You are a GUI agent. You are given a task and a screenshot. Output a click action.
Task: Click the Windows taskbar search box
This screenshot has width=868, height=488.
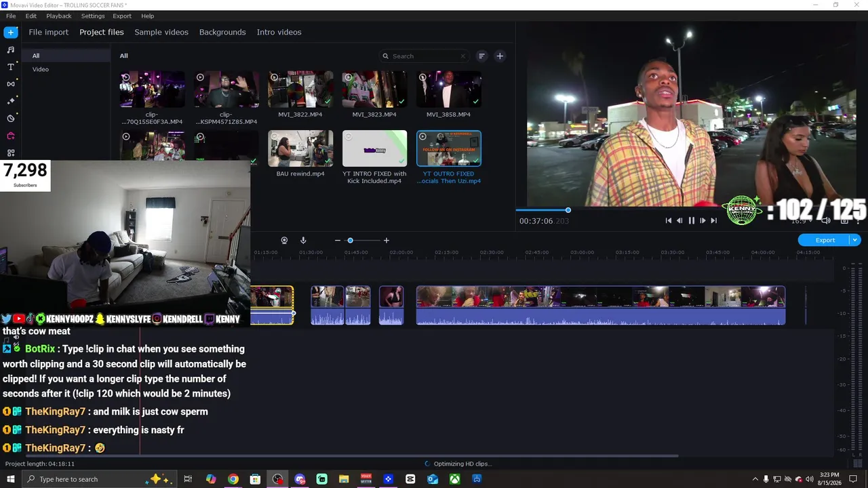100,479
